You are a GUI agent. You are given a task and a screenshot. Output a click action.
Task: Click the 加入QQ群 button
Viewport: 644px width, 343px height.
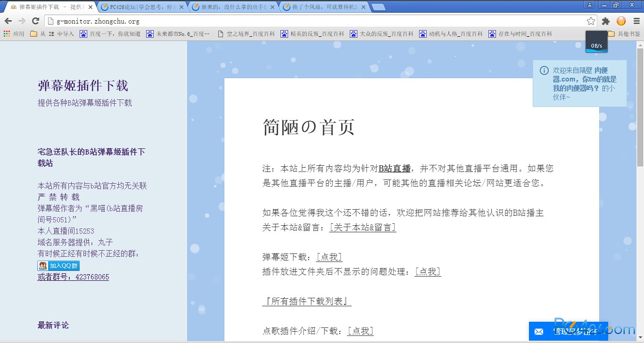[x=58, y=266]
